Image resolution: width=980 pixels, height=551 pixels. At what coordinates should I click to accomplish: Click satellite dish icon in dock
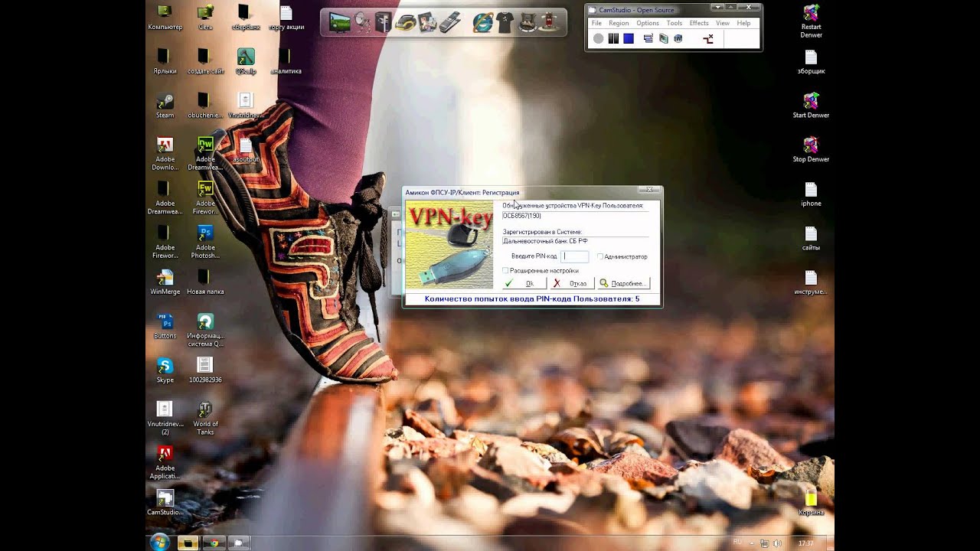(x=362, y=22)
